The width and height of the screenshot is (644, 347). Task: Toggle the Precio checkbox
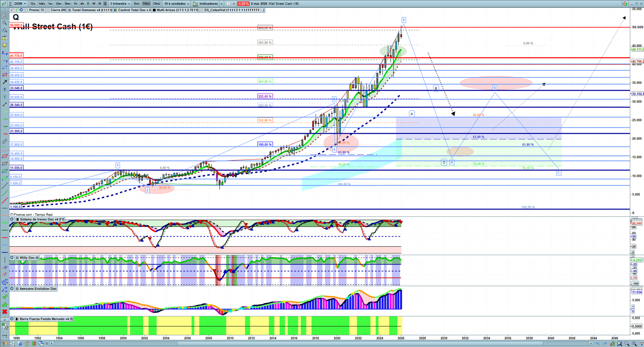click(x=27, y=10)
